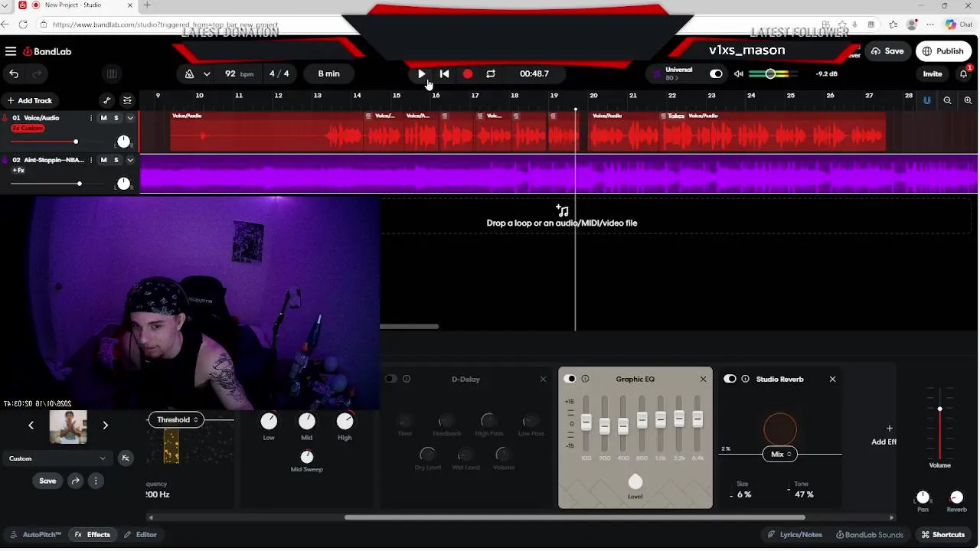Open the 4 / 4 time signature

click(x=279, y=73)
